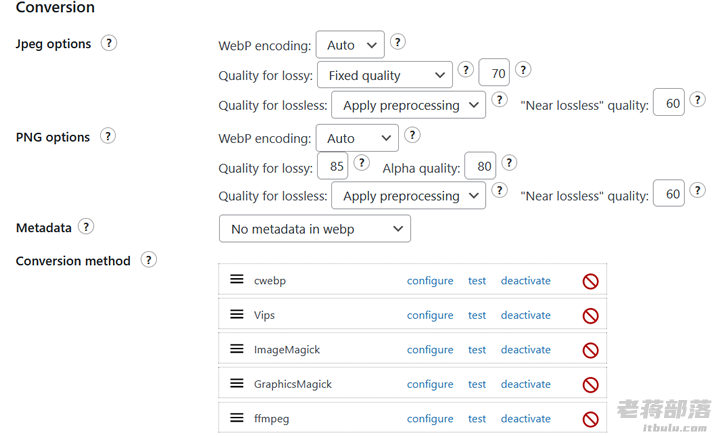Open PNG Apply preprocessing dropdown

pos(408,196)
